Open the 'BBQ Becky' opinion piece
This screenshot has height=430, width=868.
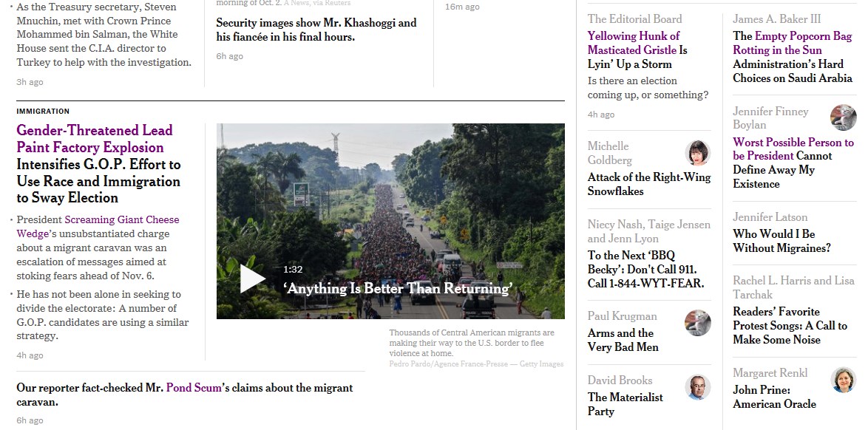645,270
